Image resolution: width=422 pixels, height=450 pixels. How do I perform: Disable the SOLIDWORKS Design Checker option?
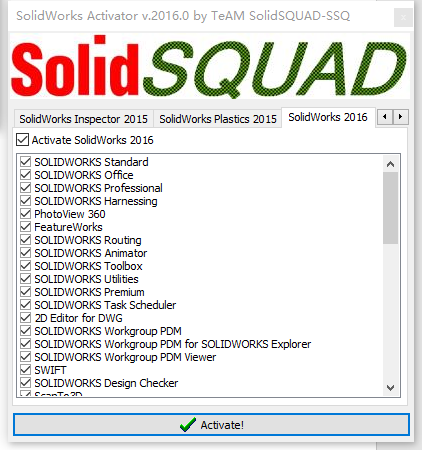pyautogui.click(x=25, y=383)
